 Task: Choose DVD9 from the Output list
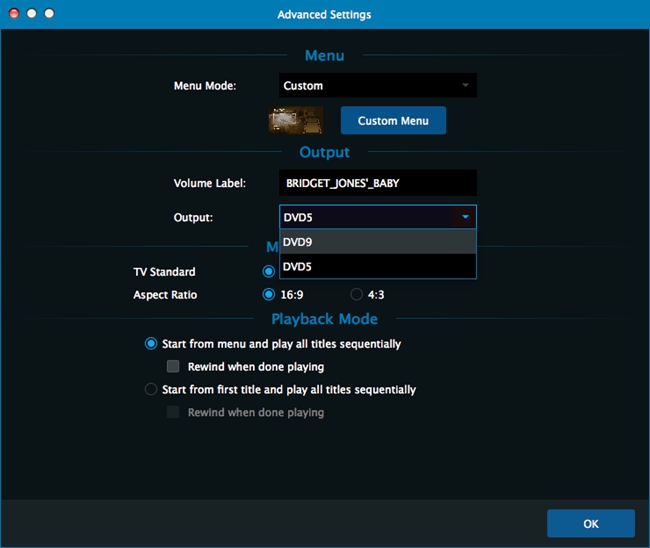378,242
